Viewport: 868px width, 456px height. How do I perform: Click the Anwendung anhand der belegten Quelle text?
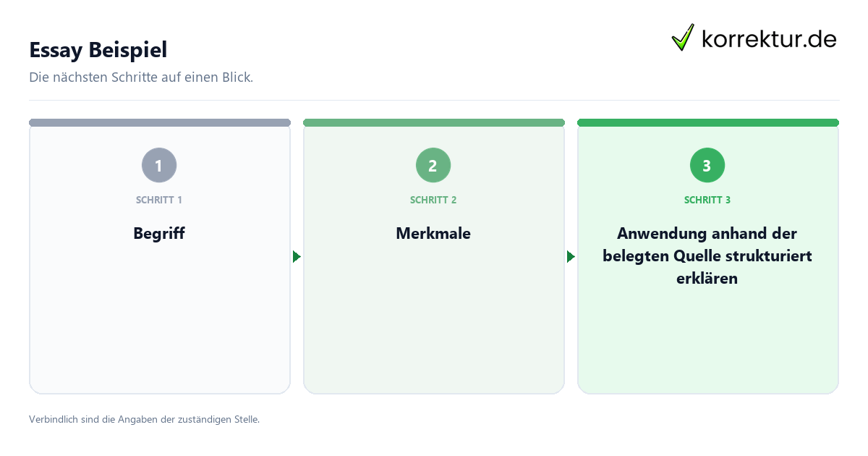pos(707,245)
